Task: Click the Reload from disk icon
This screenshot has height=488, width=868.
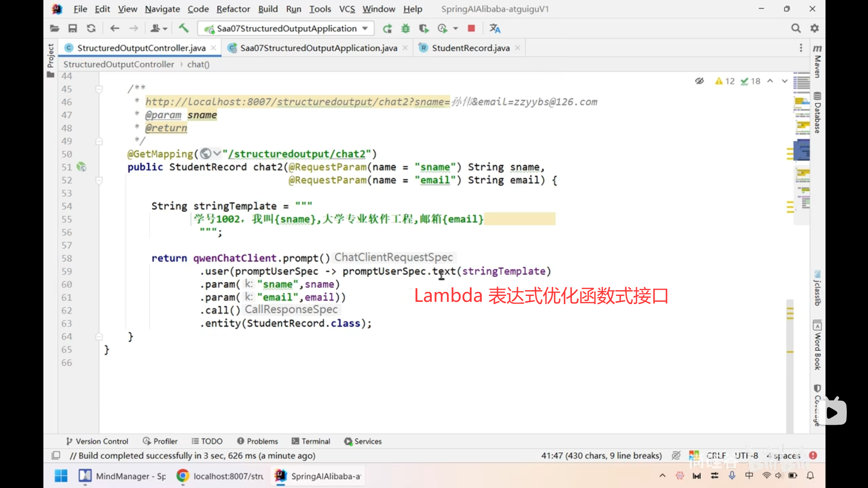Action: 91,28
